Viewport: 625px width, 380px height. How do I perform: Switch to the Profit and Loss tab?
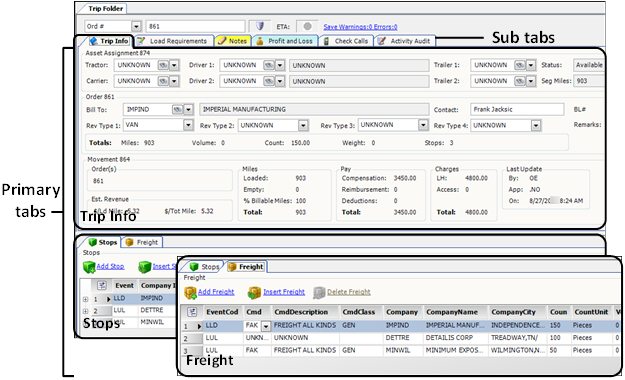coord(285,41)
